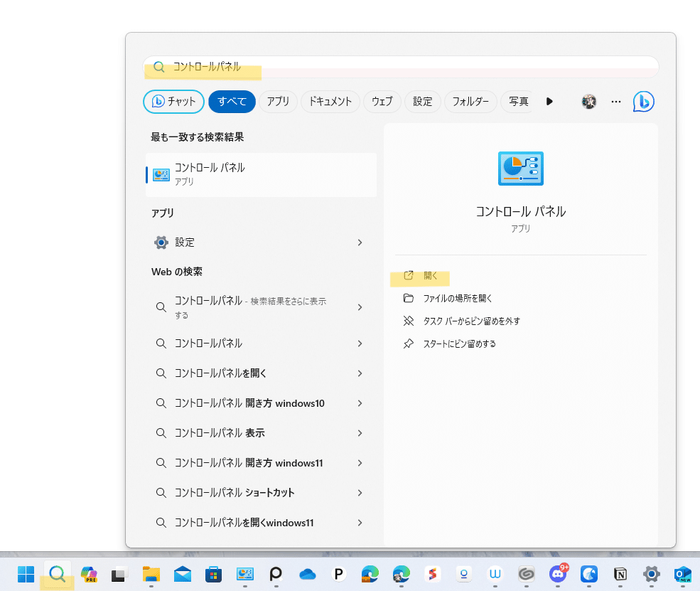Open taskbar Search magnifier icon
This screenshot has width=700, height=591.
pos(57,574)
